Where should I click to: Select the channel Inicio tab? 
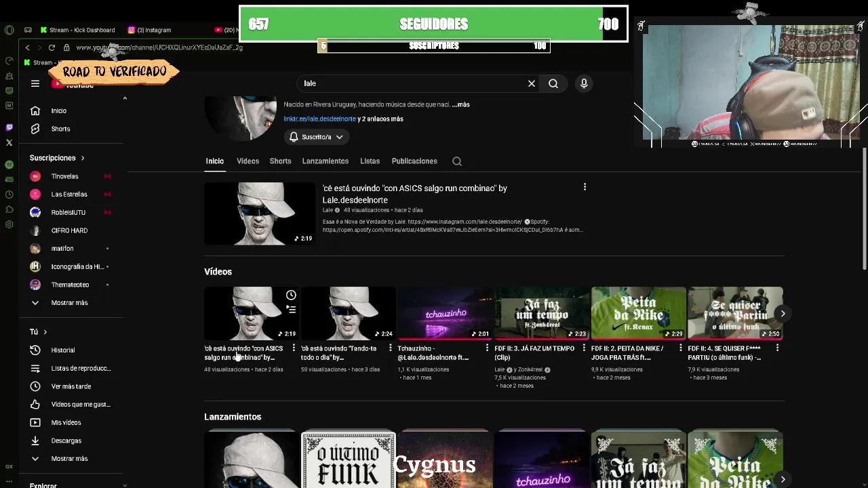click(214, 161)
